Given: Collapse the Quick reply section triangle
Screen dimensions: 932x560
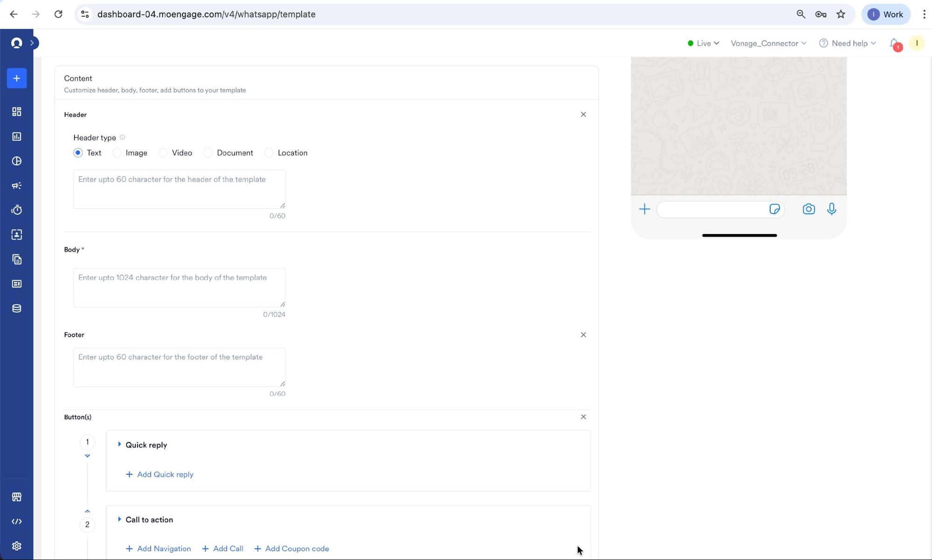Looking at the screenshot, I should click(x=119, y=444).
